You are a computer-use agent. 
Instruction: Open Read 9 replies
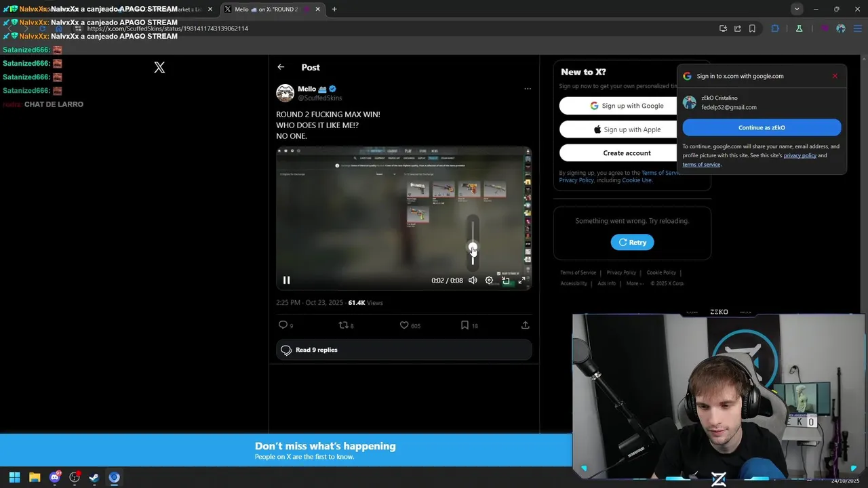point(404,350)
